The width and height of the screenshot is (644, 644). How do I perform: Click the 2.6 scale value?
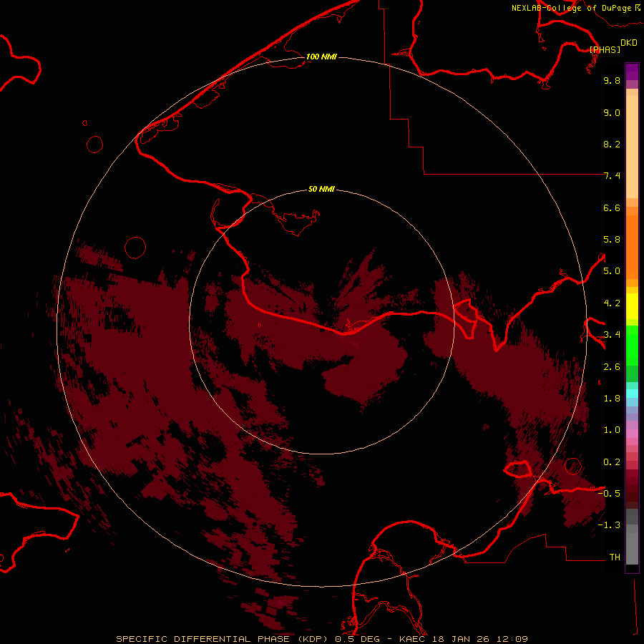coord(612,367)
